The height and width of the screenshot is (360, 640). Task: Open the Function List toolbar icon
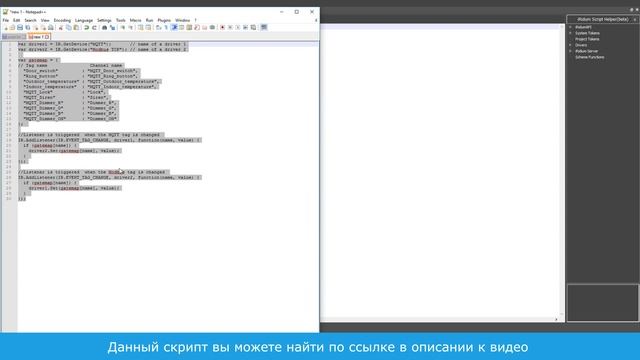197,27
